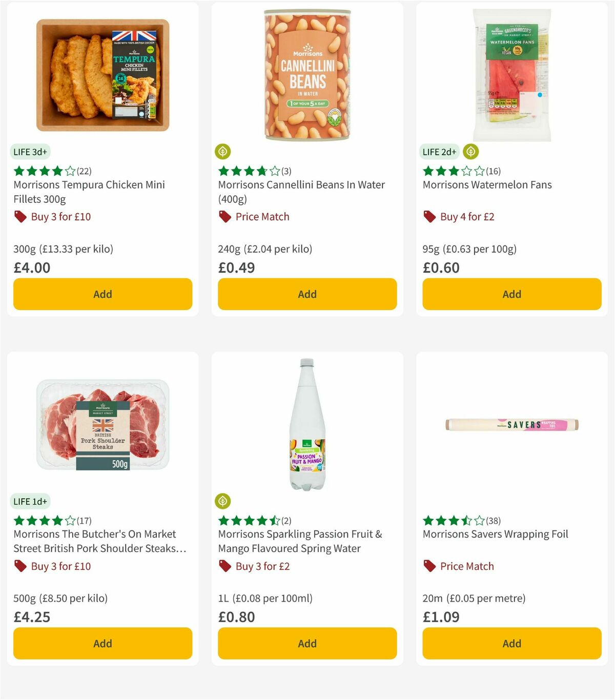Open the Pork Shoulder Steaks product title link
This screenshot has height=700, width=615.
pos(95,541)
